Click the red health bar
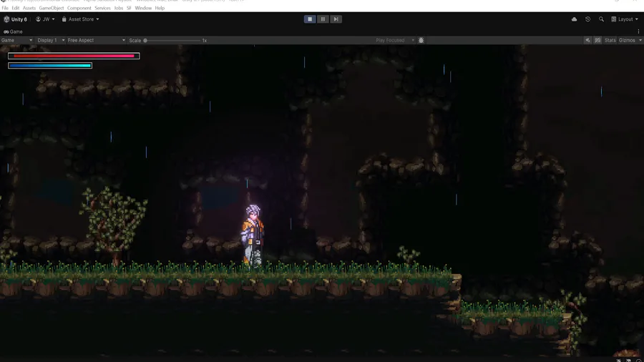The width and height of the screenshot is (644, 362). point(74,56)
